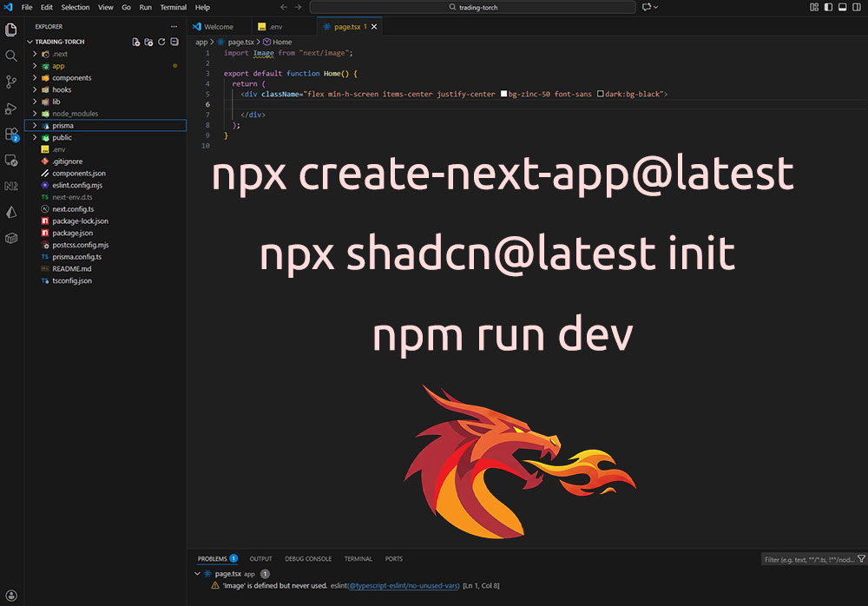Open the Terminal menu
This screenshot has height=606, width=868.
click(x=174, y=7)
